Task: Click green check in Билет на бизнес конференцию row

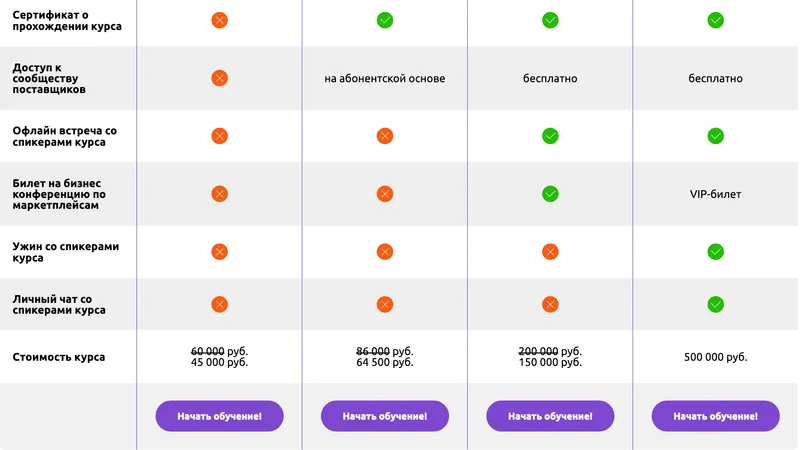Action: tap(550, 194)
